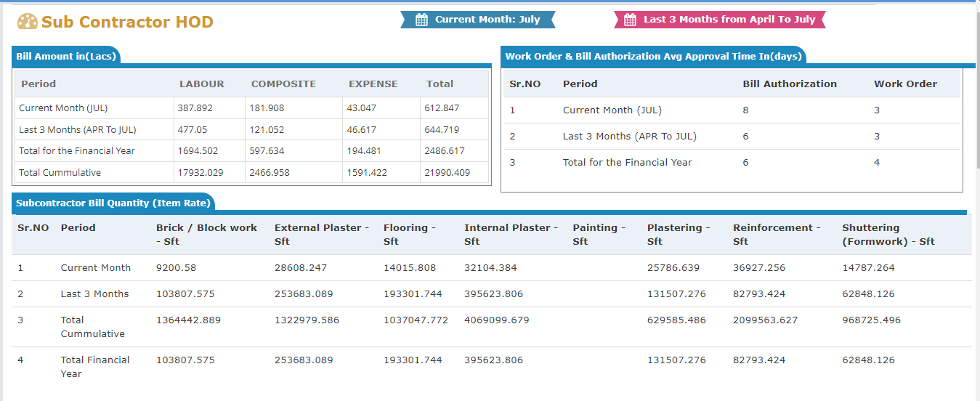Click the Shuttering (Formwork) column header
This screenshot has height=401, width=980.
click(x=888, y=234)
